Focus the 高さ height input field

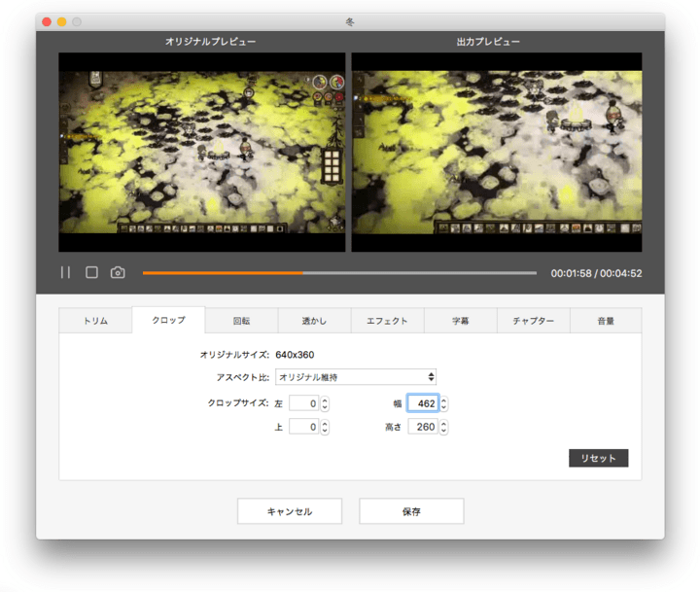coord(422,427)
